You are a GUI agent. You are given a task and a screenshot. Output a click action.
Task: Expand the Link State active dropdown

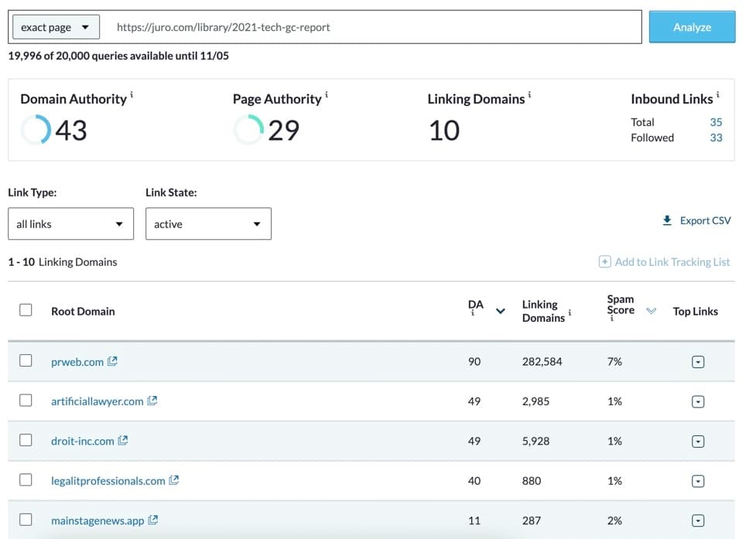(x=208, y=224)
